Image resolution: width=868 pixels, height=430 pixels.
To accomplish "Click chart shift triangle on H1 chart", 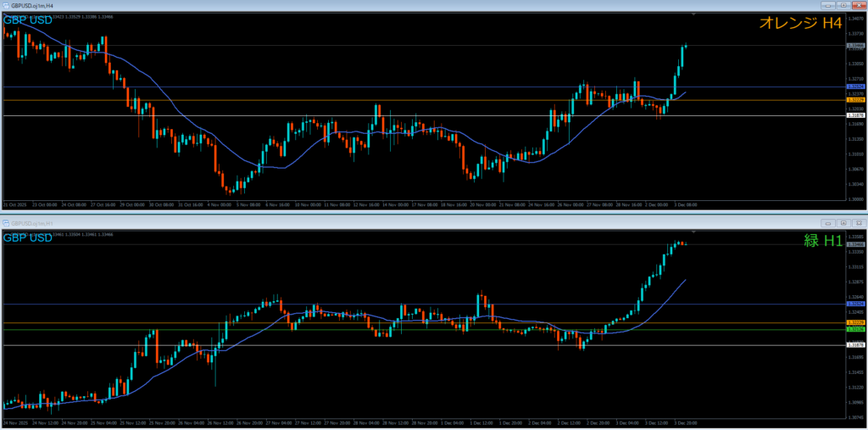I will [694, 232].
